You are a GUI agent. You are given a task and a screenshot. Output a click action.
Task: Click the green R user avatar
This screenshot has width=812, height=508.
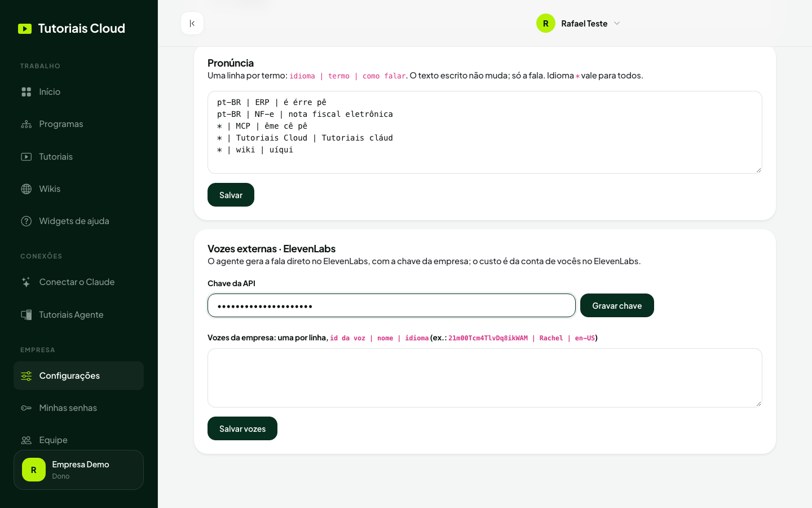click(546, 23)
